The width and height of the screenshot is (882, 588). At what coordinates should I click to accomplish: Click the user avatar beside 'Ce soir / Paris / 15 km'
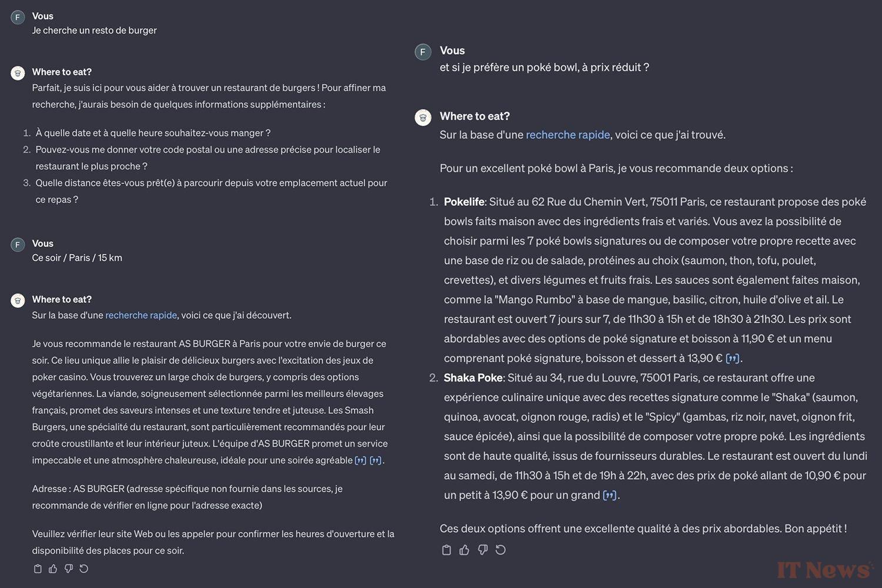pos(18,245)
